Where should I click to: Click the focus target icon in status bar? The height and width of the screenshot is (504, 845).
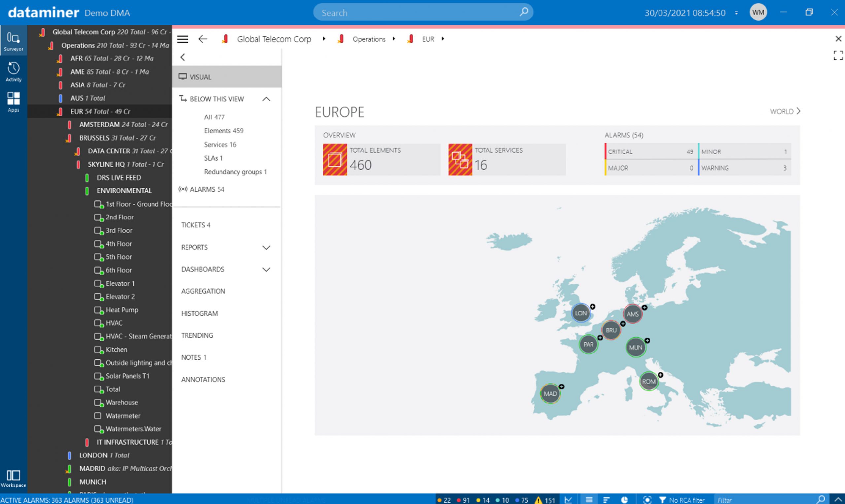pos(647,500)
